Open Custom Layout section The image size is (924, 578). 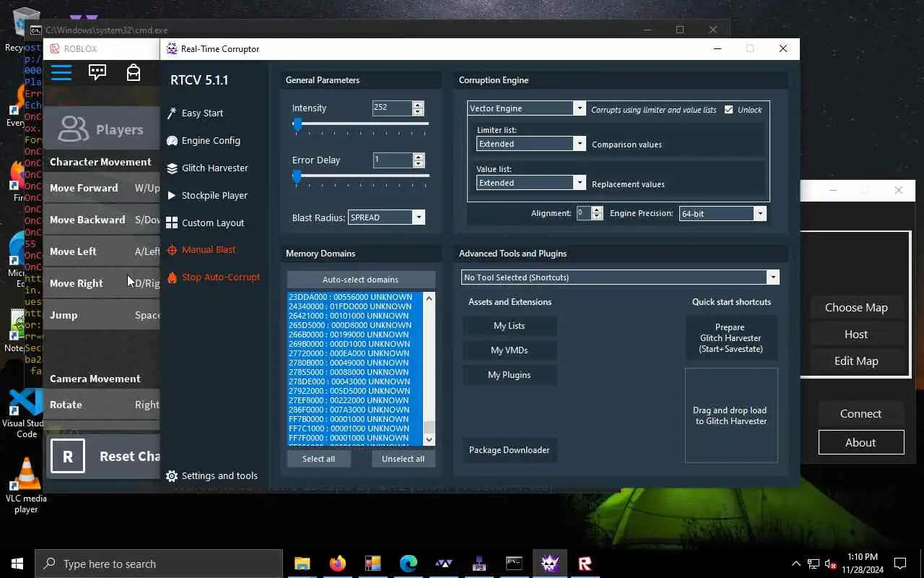click(x=213, y=223)
